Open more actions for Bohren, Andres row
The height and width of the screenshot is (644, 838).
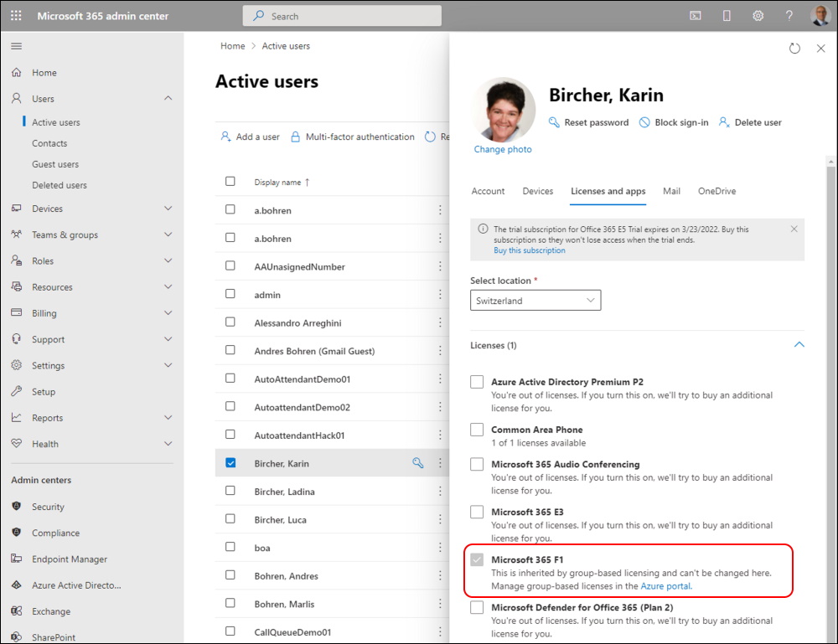click(440, 575)
